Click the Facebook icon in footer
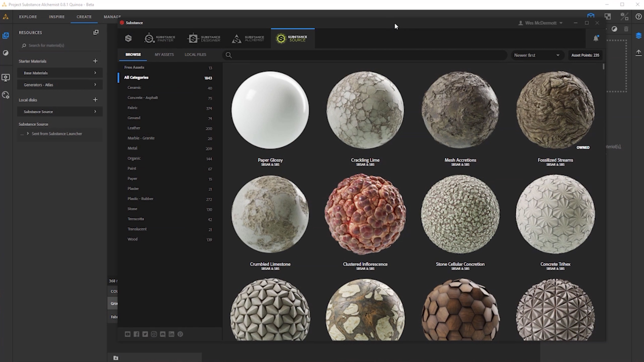The image size is (644, 362). tap(136, 334)
